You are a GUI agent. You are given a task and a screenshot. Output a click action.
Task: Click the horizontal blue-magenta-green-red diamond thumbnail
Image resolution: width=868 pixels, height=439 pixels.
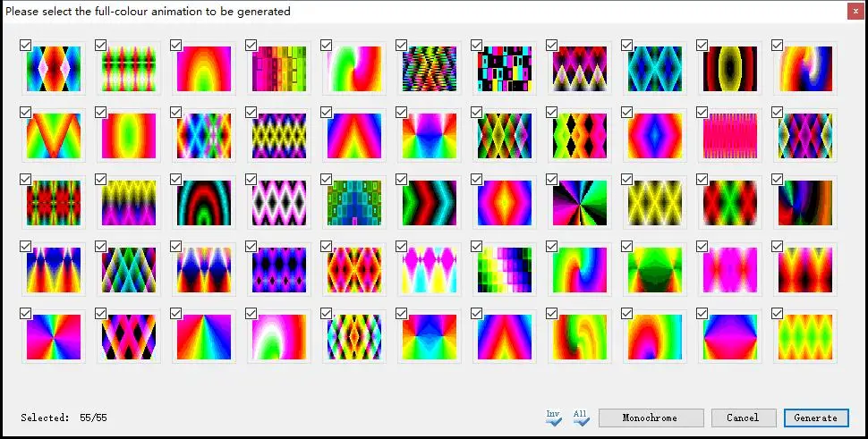point(730,337)
